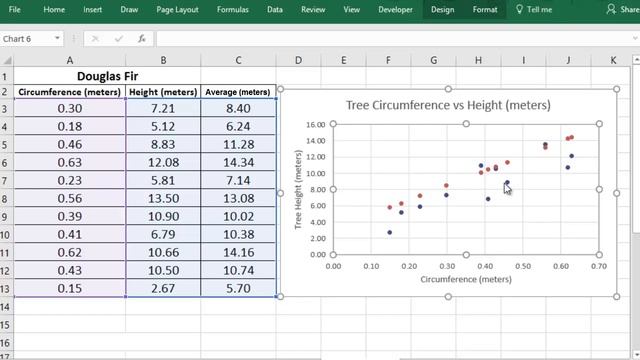Screen dimensions: 640x360
Task: Open the Formulas ribbon tab
Action: click(233, 9)
